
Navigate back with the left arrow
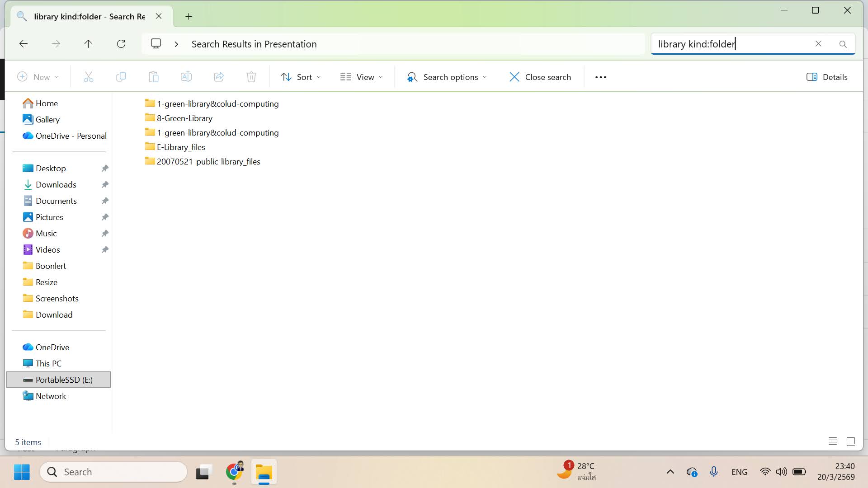point(24,44)
